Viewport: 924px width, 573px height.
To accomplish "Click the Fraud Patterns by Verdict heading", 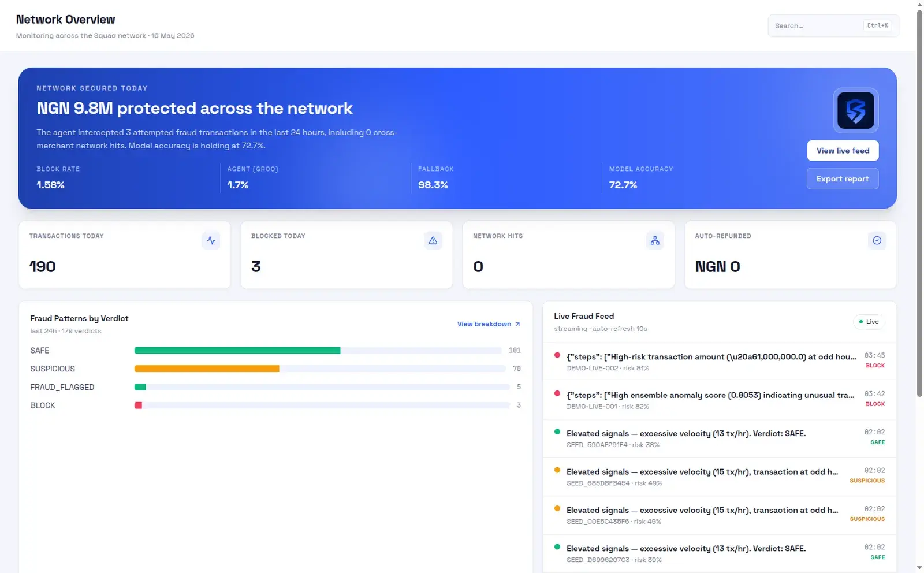I will click(79, 318).
